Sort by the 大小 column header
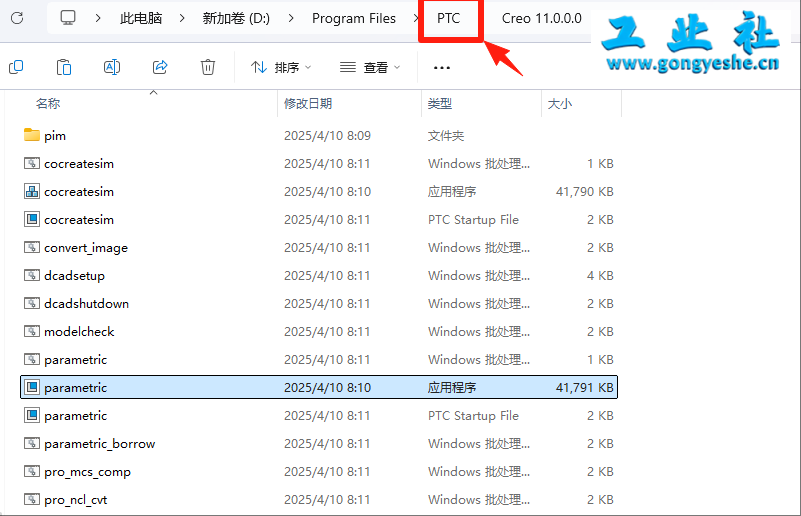This screenshot has height=516, width=801. [x=560, y=104]
